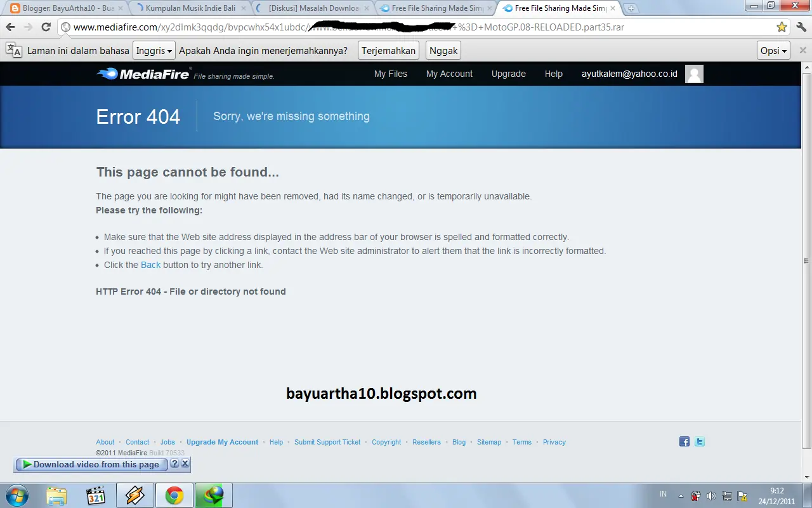Click the page vertical scrollbar

coord(806,260)
